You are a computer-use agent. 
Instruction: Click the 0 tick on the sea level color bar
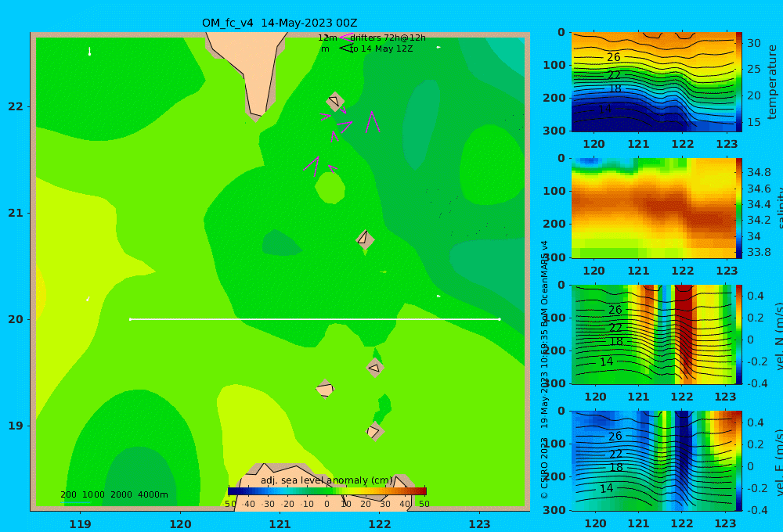pyautogui.click(x=327, y=504)
